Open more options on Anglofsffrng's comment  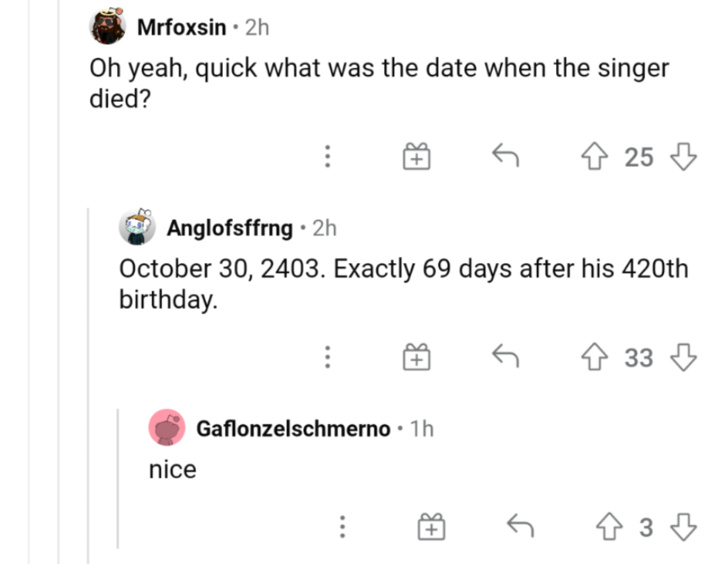click(x=327, y=357)
